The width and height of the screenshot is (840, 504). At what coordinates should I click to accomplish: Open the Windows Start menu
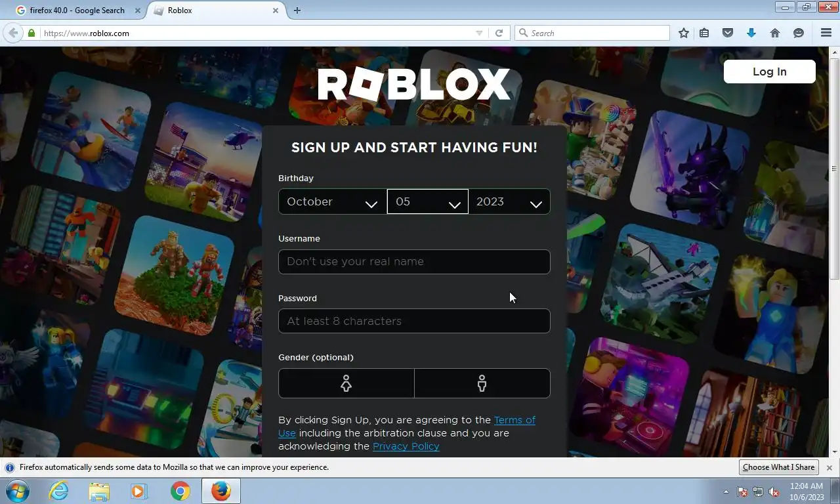click(x=18, y=491)
